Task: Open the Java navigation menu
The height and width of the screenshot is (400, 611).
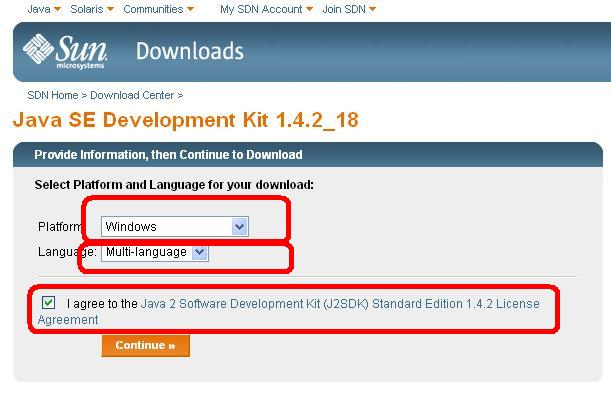Action: click(x=44, y=9)
